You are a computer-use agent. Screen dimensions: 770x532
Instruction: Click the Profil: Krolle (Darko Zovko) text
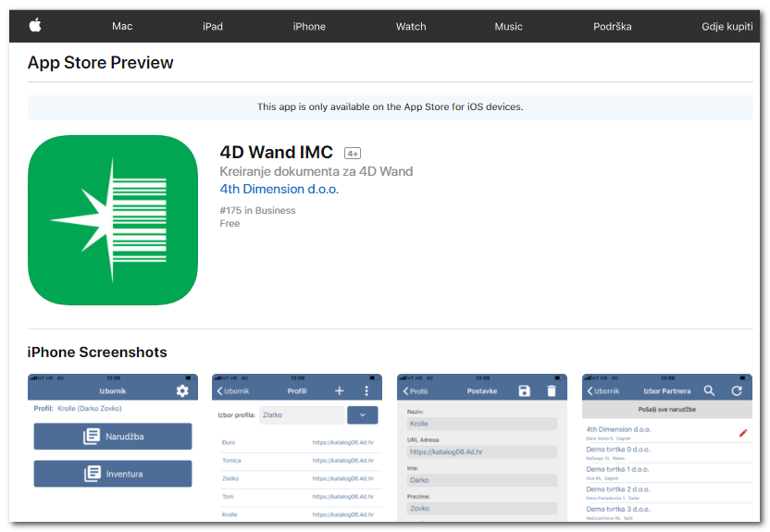pos(78,408)
